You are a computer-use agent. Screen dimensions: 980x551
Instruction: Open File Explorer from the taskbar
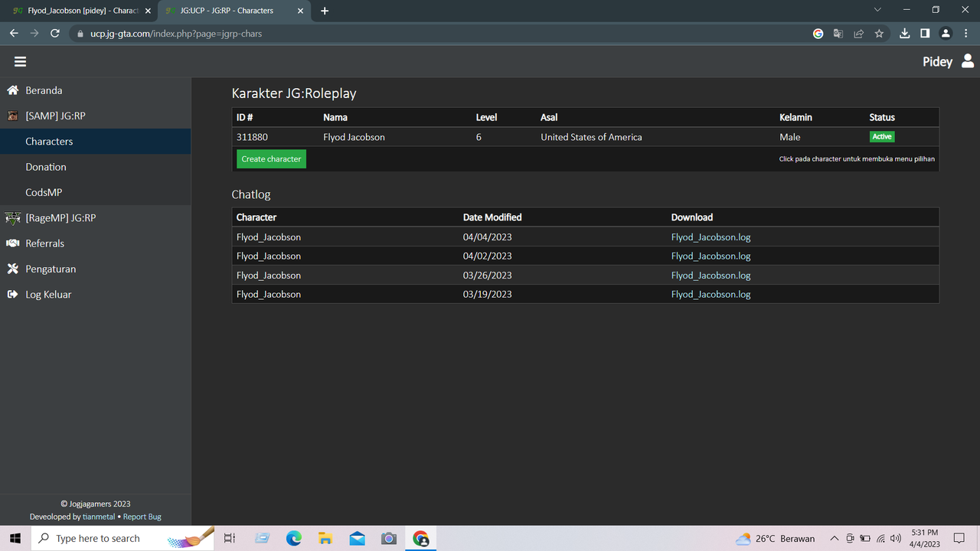click(x=325, y=539)
